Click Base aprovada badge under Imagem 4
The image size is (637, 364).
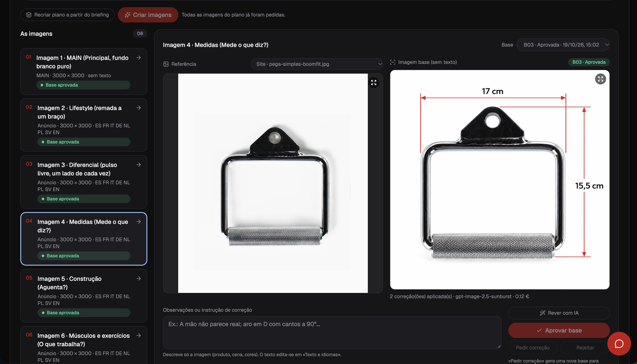coord(84,256)
